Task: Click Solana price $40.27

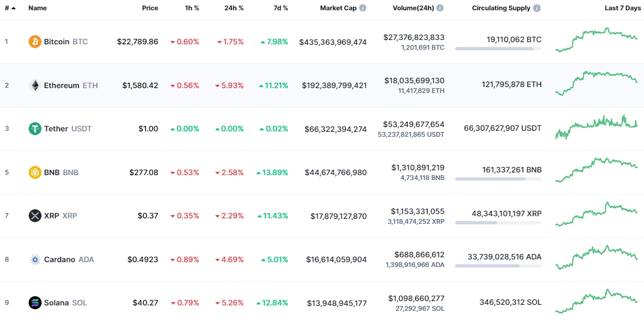Action: (145, 303)
